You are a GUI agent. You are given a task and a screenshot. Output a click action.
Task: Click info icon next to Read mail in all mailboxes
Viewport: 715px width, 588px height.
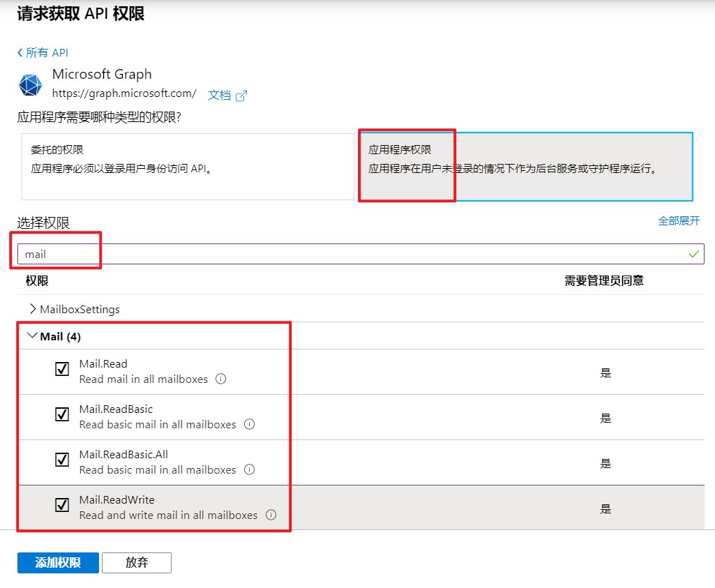point(220,379)
